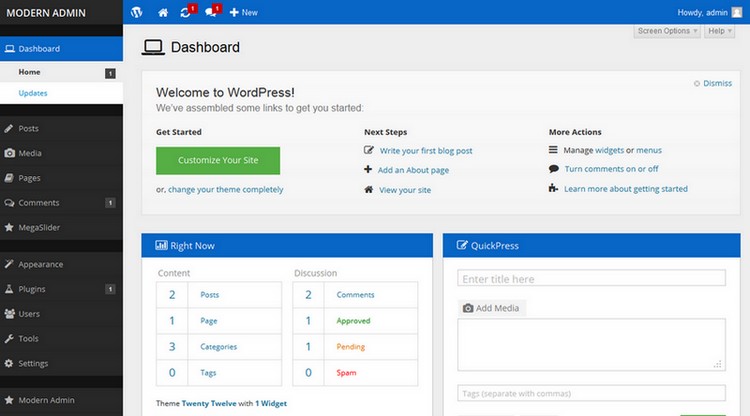Image resolution: width=750 pixels, height=416 pixels.
Task: Go to site via home icon in toolbar
Action: (163, 13)
